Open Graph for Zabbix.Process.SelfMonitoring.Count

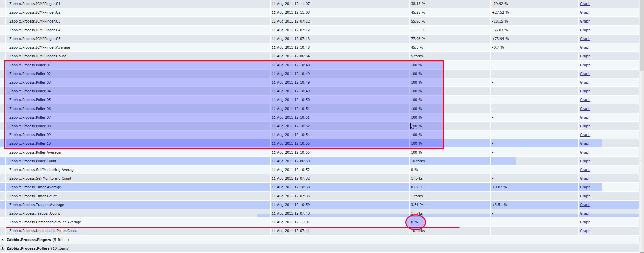tap(585, 178)
